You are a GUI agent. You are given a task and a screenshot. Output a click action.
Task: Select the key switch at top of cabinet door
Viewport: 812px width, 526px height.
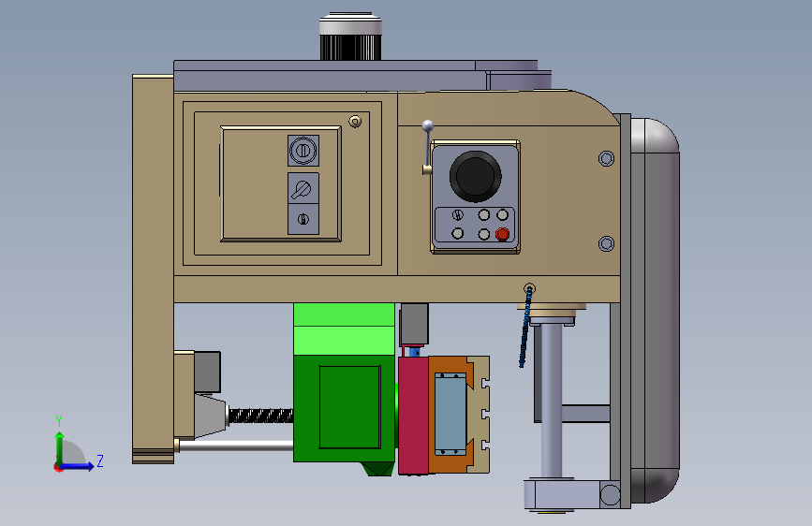click(303, 151)
